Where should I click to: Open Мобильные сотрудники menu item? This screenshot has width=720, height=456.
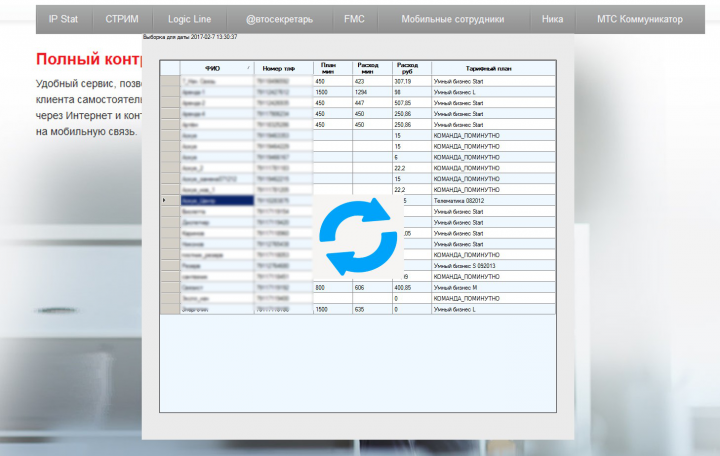[x=453, y=19]
